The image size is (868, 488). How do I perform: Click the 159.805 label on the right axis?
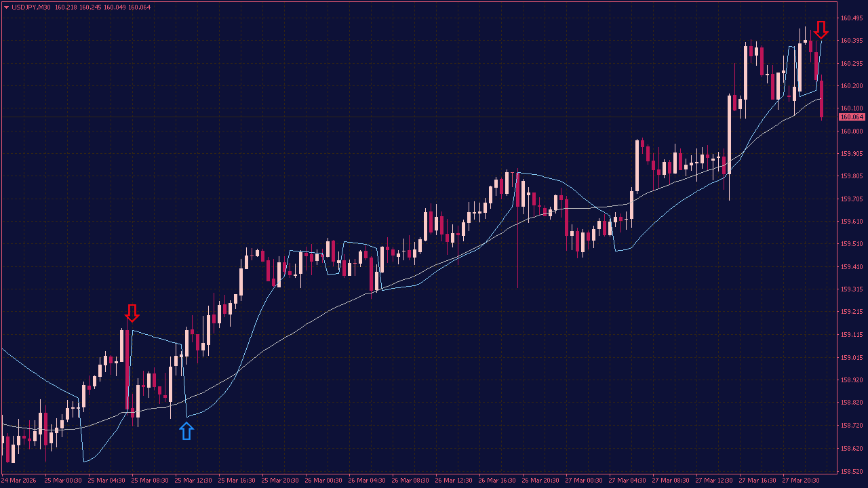pos(852,177)
